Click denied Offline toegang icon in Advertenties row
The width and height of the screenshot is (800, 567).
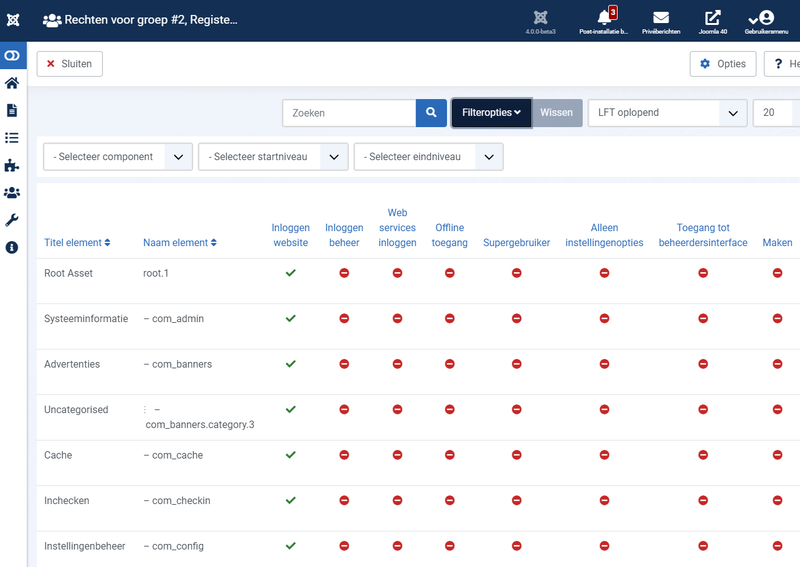[x=449, y=364]
